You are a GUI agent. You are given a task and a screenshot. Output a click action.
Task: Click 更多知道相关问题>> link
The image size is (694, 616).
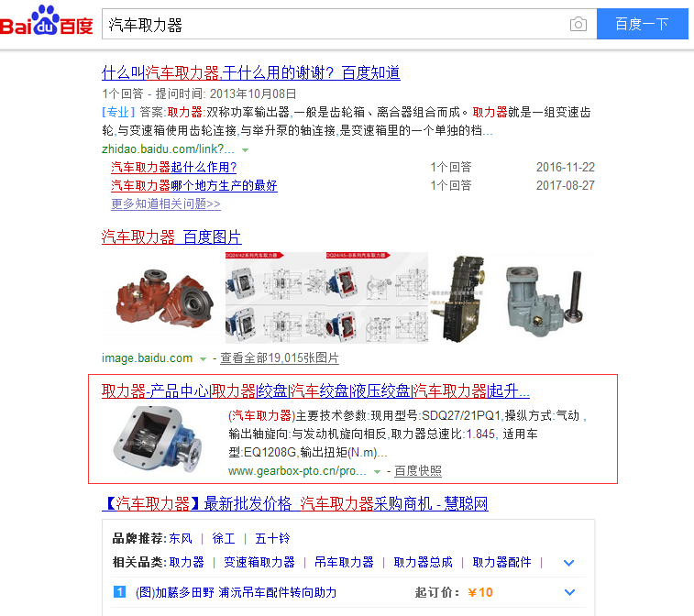click(x=166, y=203)
